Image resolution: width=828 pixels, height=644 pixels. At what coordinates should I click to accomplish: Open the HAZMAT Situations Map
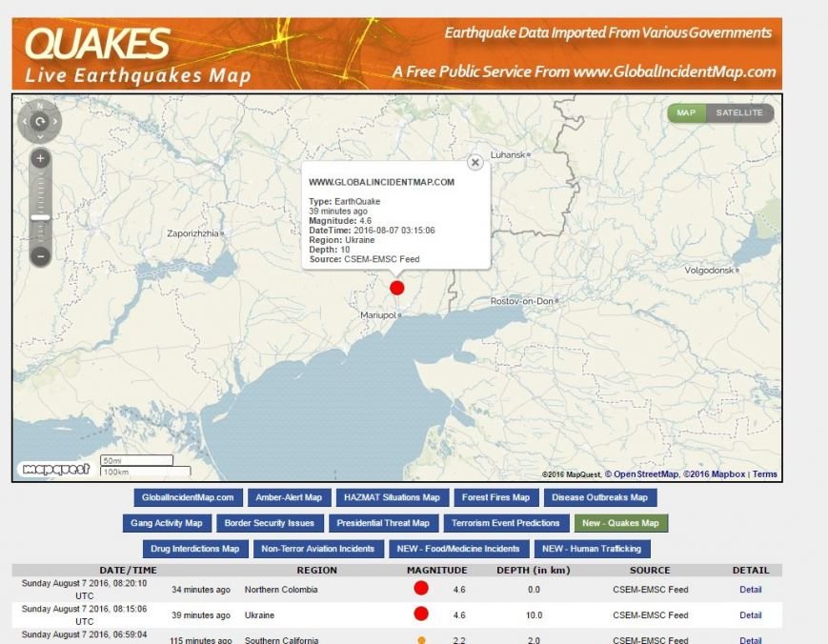pos(392,497)
